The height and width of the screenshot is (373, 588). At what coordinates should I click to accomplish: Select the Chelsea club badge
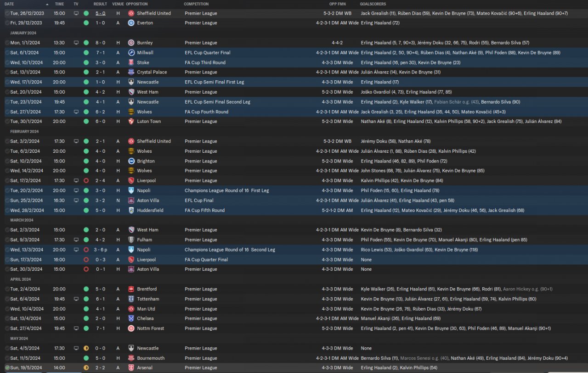pyautogui.click(x=131, y=318)
